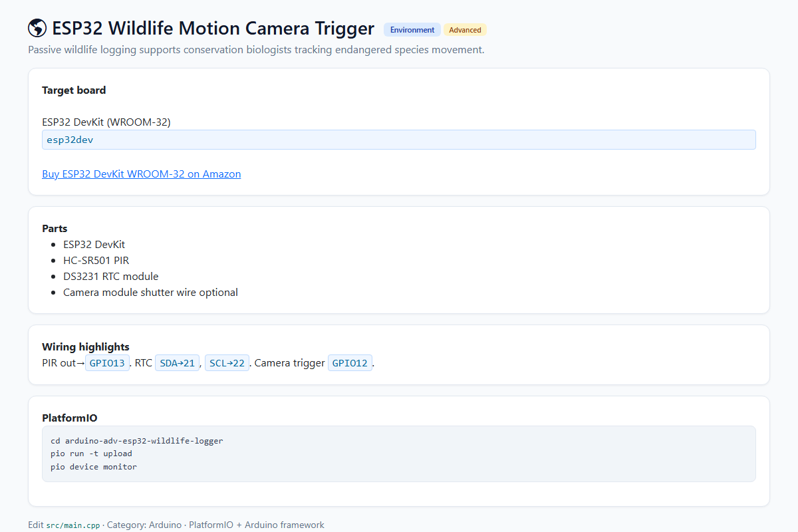Click Category: Arduino text in footer
This screenshot has height=532, width=798.
click(144, 525)
